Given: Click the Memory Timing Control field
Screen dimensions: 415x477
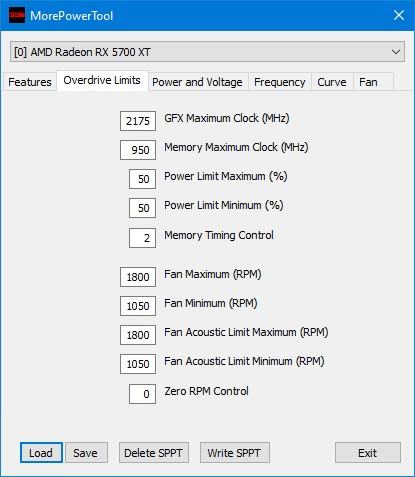Looking at the screenshot, I should (x=142, y=238).
